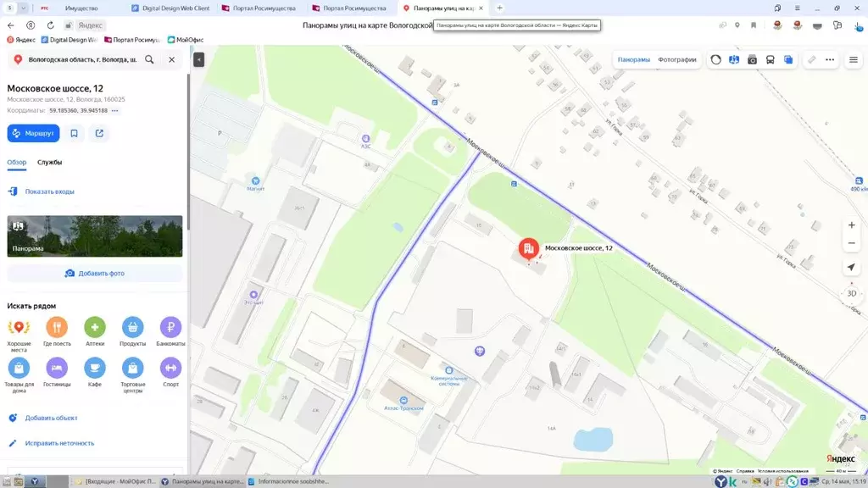Switch to the Обзор tab

tap(17, 162)
